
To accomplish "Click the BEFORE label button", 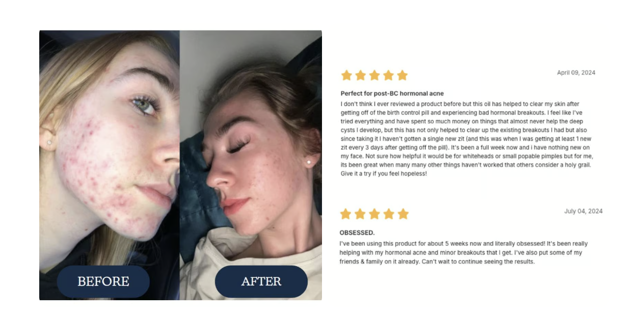I will pyautogui.click(x=103, y=281).
